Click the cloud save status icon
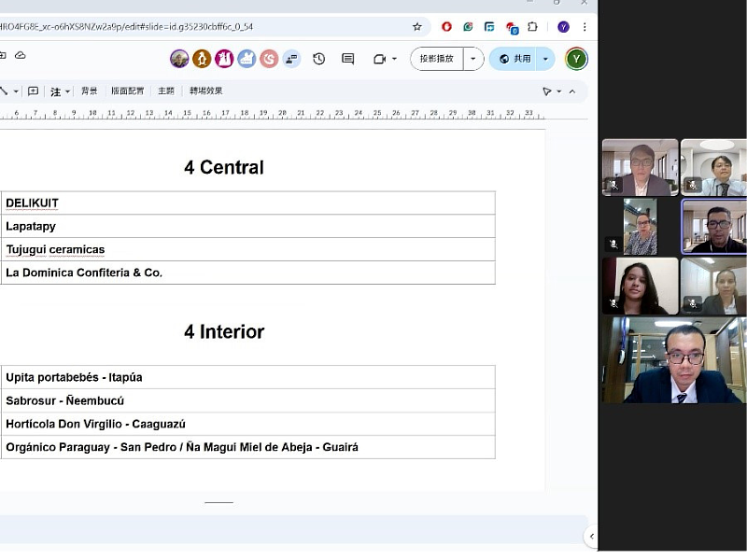The image size is (747, 560). click(20, 55)
